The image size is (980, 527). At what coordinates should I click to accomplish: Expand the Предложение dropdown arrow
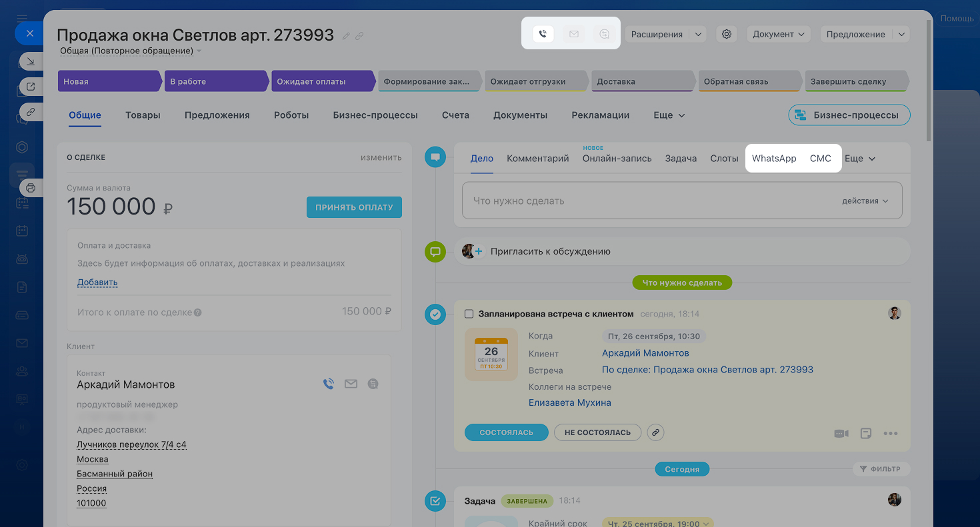901,34
